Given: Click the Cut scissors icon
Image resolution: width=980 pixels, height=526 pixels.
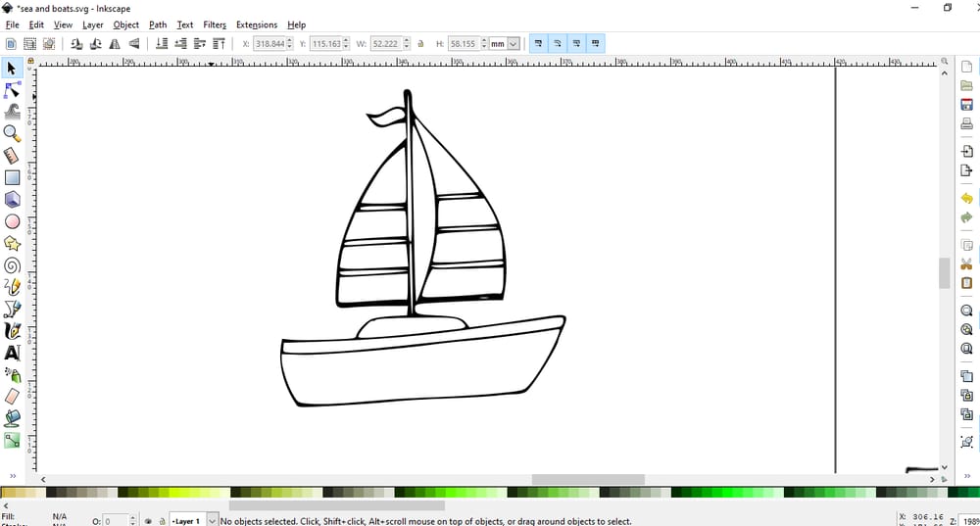Looking at the screenshot, I should tap(966, 263).
